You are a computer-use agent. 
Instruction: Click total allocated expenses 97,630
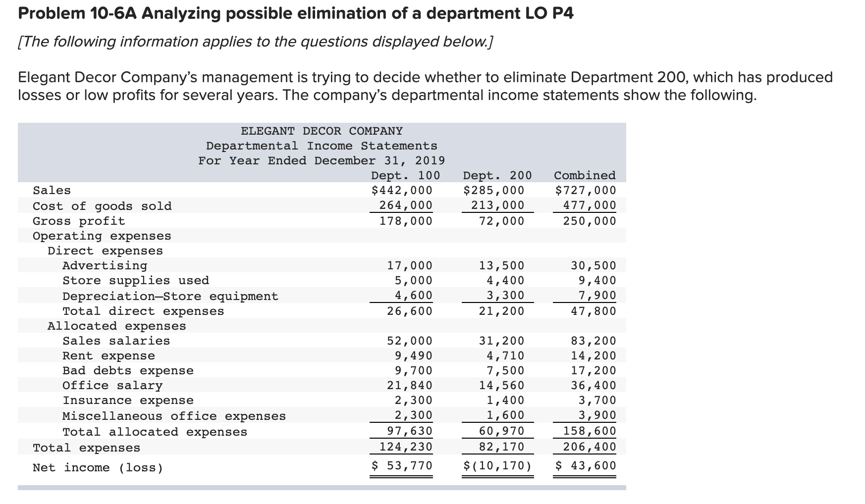[x=409, y=431]
